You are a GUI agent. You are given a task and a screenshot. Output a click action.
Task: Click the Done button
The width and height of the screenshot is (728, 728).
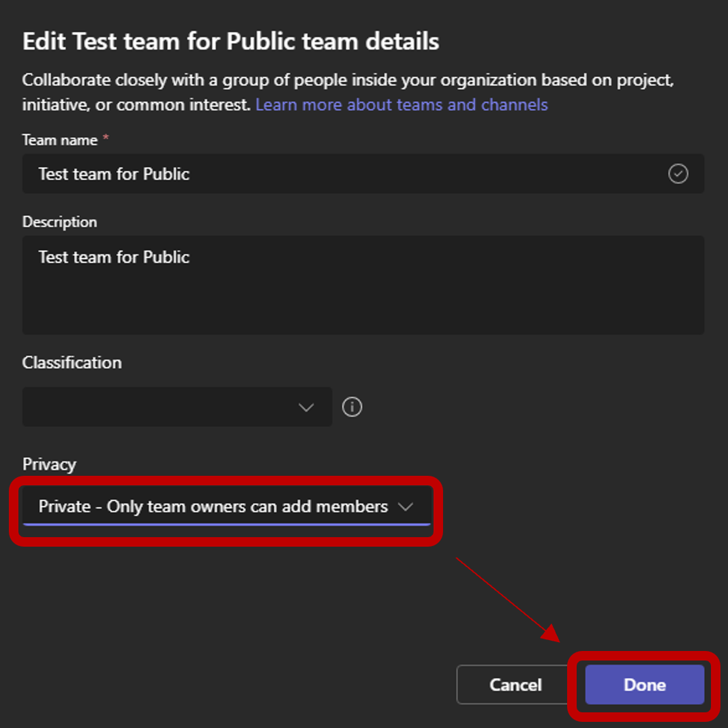(x=644, y=684)
